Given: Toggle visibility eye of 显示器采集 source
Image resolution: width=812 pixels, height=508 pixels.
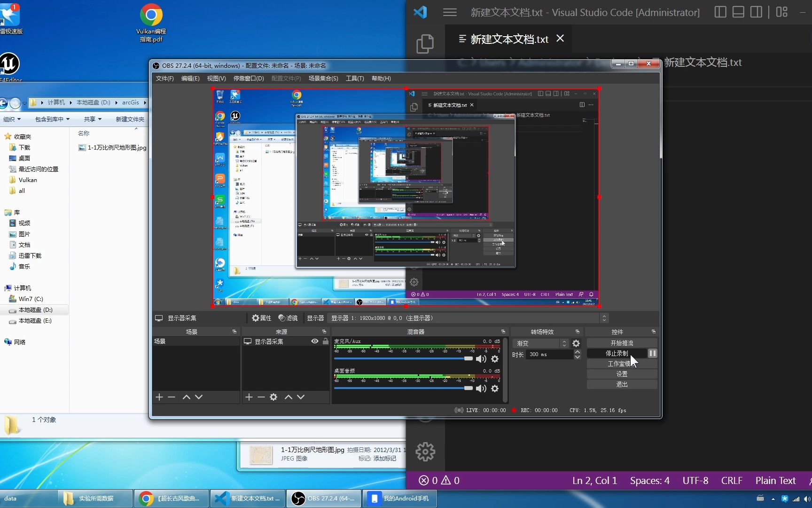Looking at the screenshot, I should [315, 341].
